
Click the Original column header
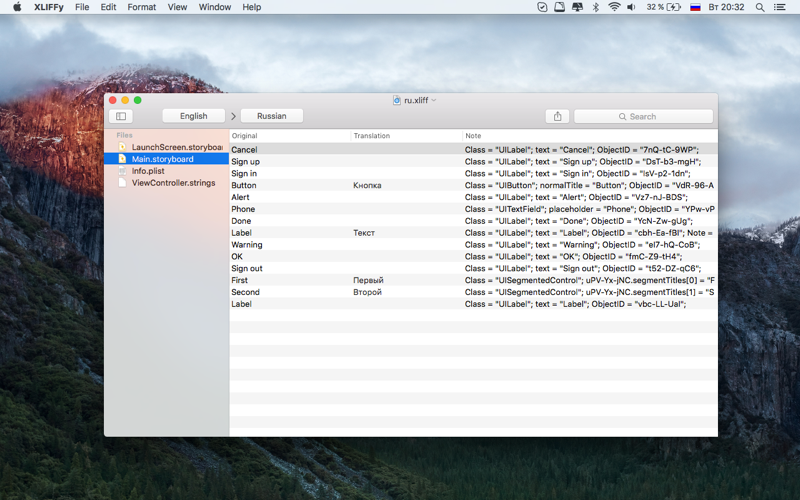(x=290, y=136)
